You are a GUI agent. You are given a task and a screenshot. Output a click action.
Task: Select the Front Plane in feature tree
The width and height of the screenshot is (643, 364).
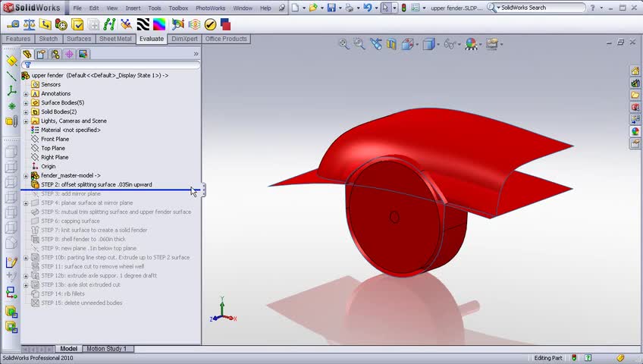[55, 140]
